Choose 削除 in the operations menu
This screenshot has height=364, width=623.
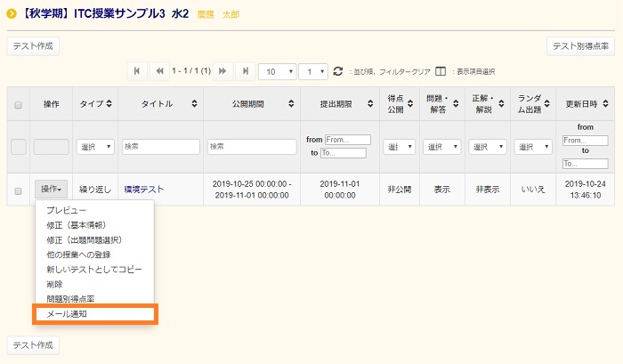(57, 284)
